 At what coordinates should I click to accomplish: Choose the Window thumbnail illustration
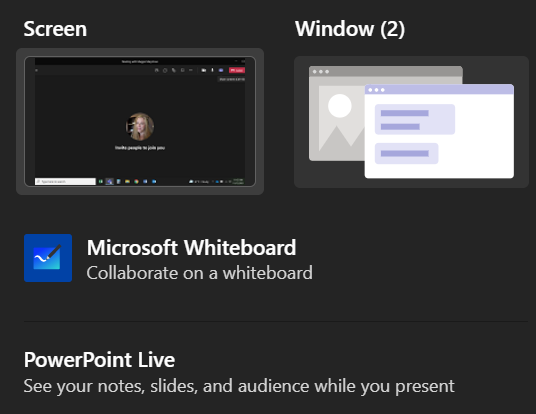tap(411, 122)
